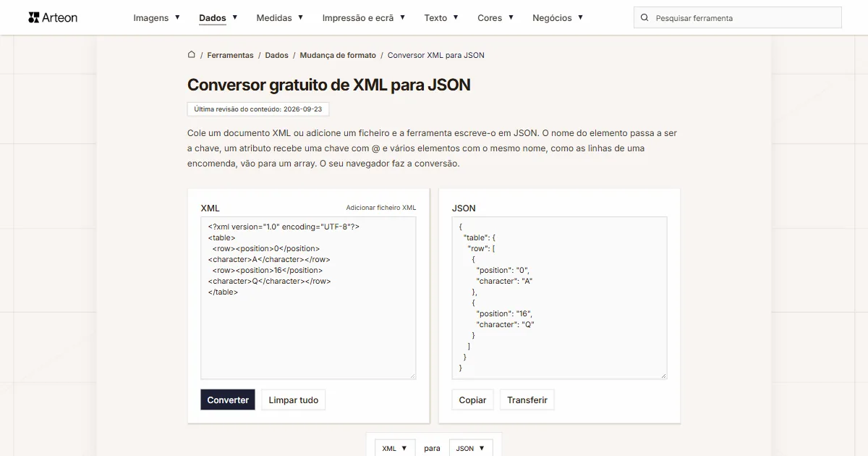
Task: Click the closing </table> tag in XML
Action: (223, 292)
